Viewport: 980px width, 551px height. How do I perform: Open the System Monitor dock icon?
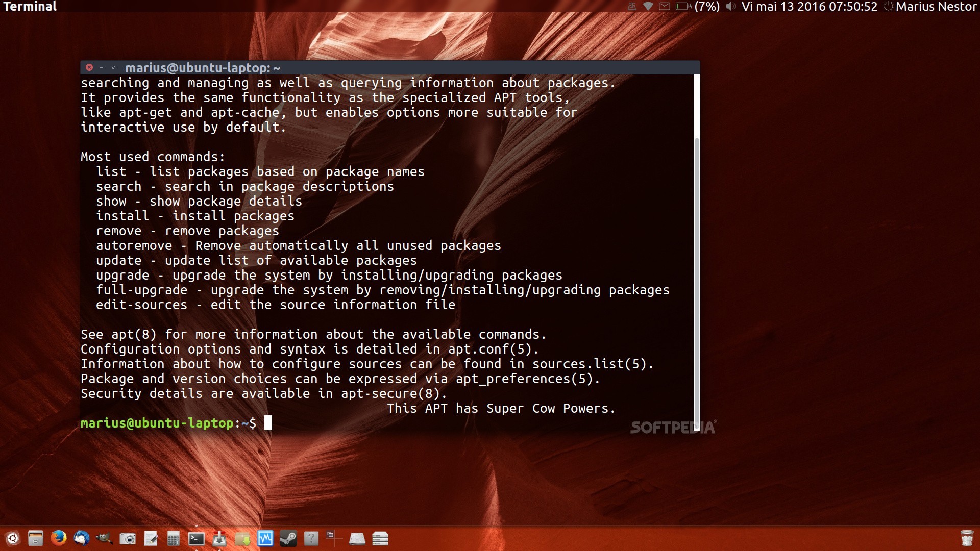click(265, 538)
